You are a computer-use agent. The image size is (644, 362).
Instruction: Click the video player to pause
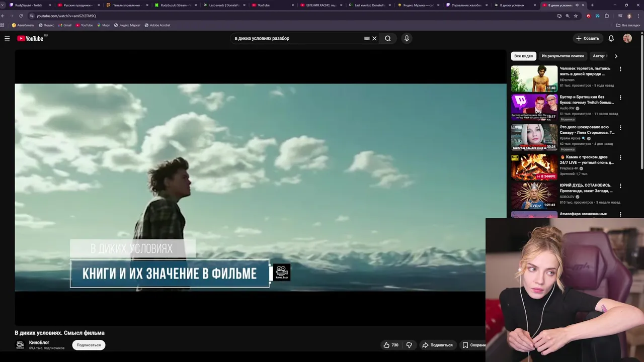260,187
